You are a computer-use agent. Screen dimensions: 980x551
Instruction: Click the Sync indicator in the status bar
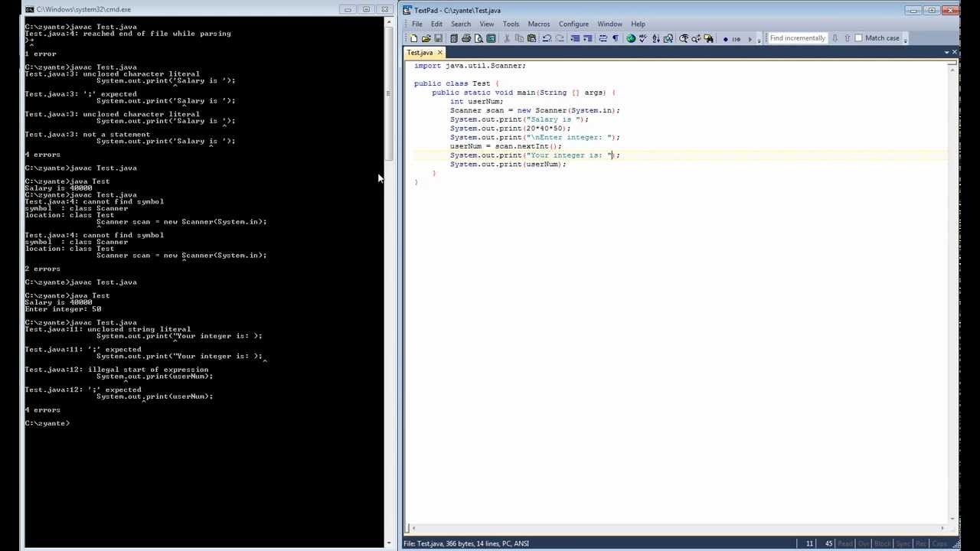(903, 543)
